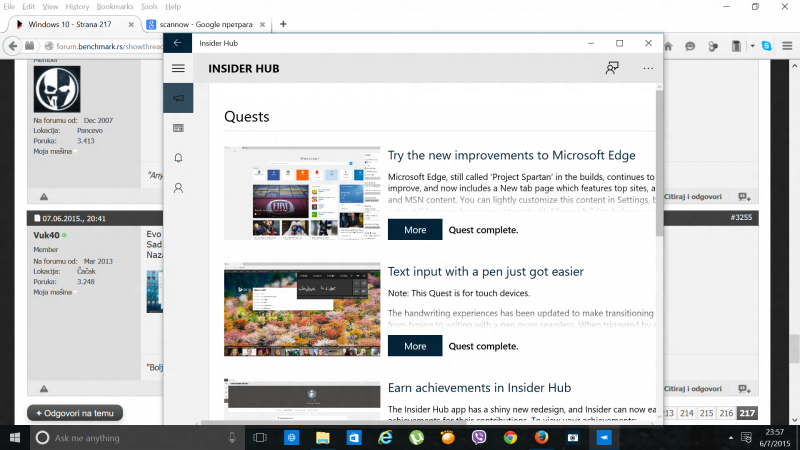Open the #3255 post number link
The height and width of the screenshot is (450, 800).
[x=741, y=217]
